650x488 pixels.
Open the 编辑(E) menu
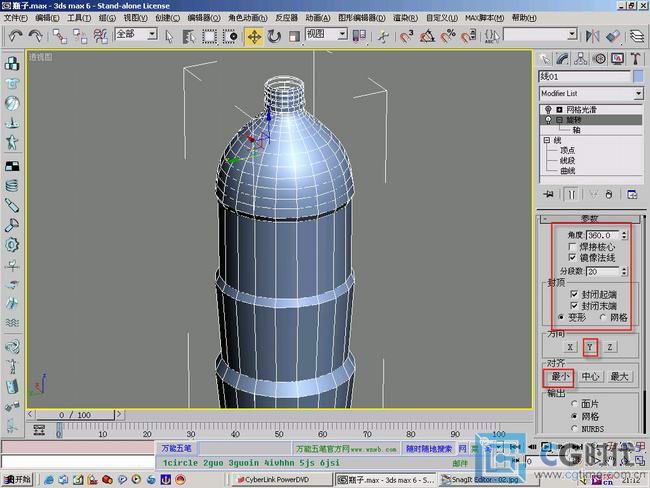point(47,18)
